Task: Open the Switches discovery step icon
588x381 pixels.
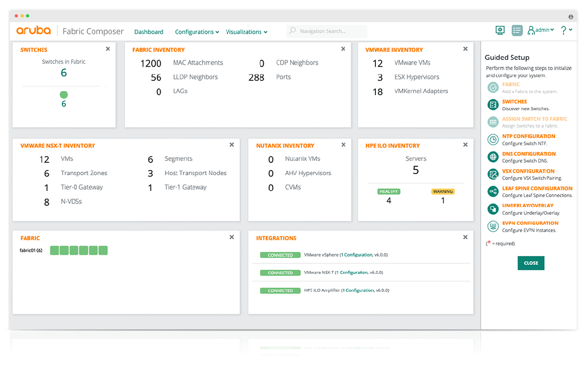Action: click(x=493, y=104)
